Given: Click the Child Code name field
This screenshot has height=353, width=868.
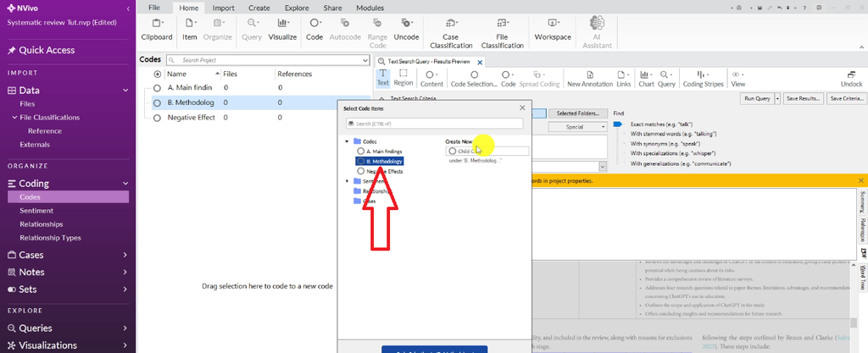Looking at the screenshot, I should pyautogui.click(x=487, y=151).
